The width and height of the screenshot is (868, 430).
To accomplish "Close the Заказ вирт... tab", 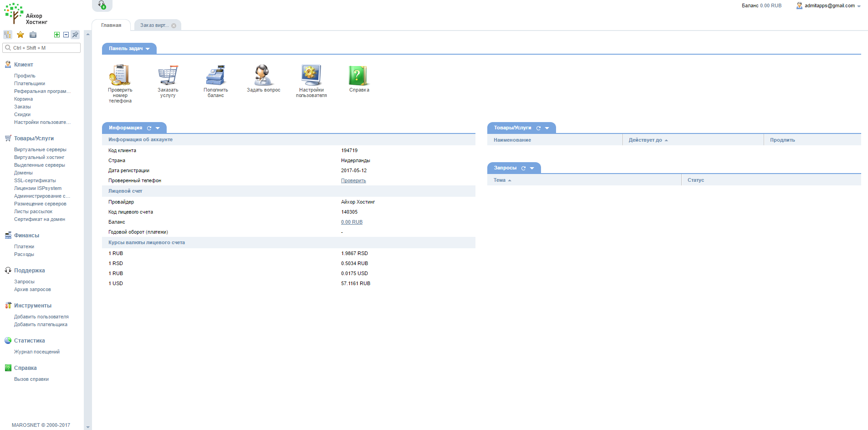I will tap(174, 26).
